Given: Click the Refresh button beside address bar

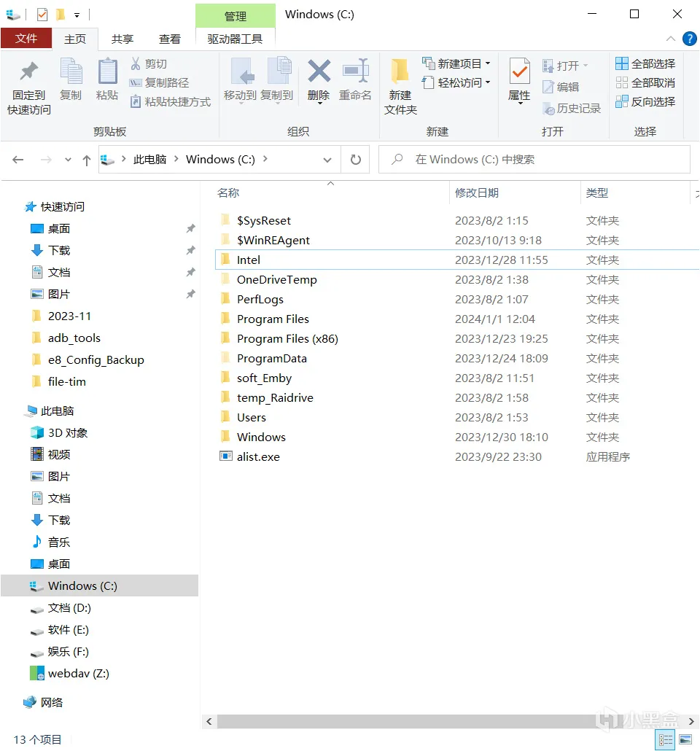Looking at the screenshot, I should click(x=356, y=160).
